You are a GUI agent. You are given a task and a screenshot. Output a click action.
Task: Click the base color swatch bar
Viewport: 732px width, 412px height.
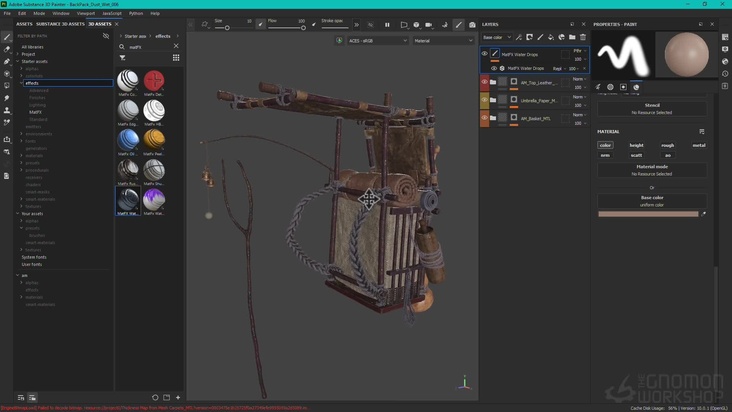click(x=648, y=214)
